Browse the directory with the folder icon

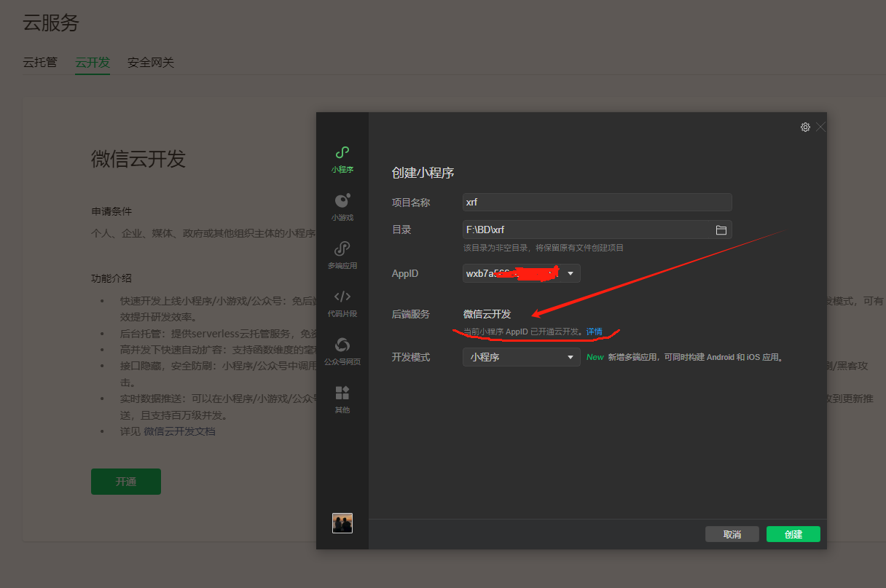pyautogui.click(x=721, y=230)
